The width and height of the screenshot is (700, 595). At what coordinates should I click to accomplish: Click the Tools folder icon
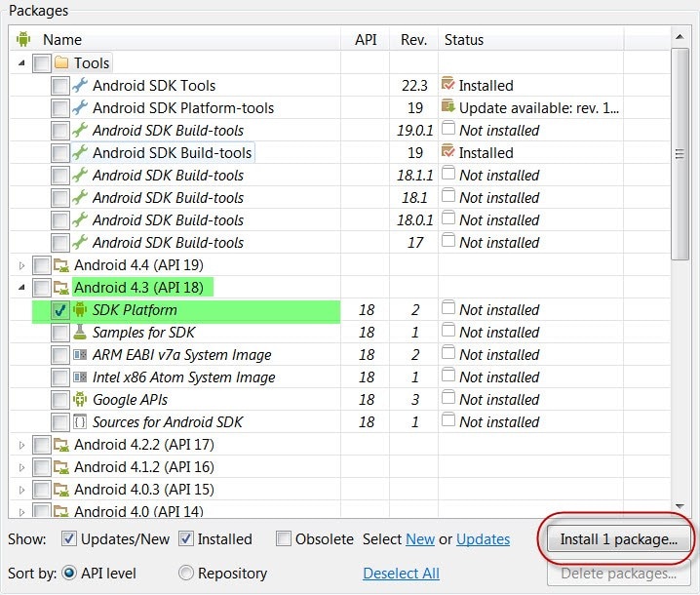61,63
